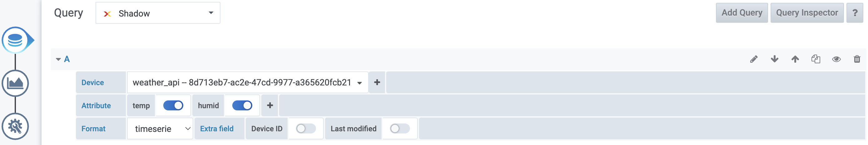Move query A down with arrow icon

pyautogui.click(x=774, y=59)
